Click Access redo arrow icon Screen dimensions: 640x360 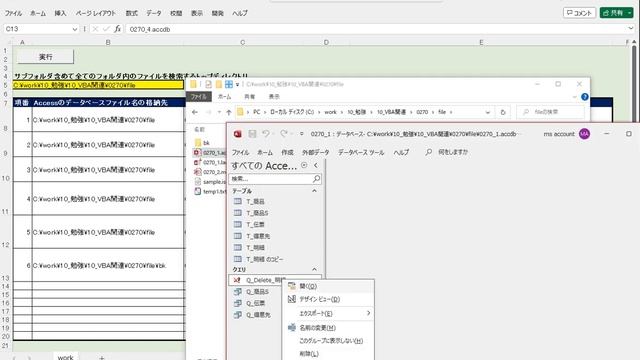tap(284, 134)
